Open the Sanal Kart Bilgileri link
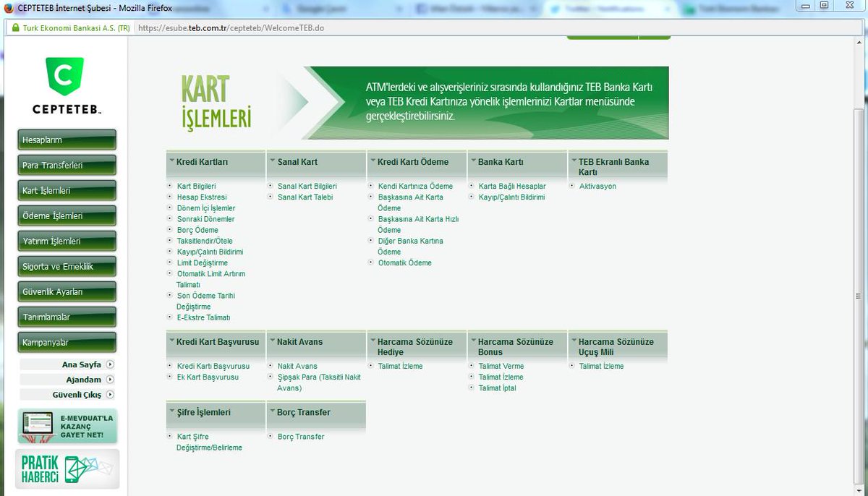Screen dimensions: 868x496 pyautogui.click(x=307, y=186)
